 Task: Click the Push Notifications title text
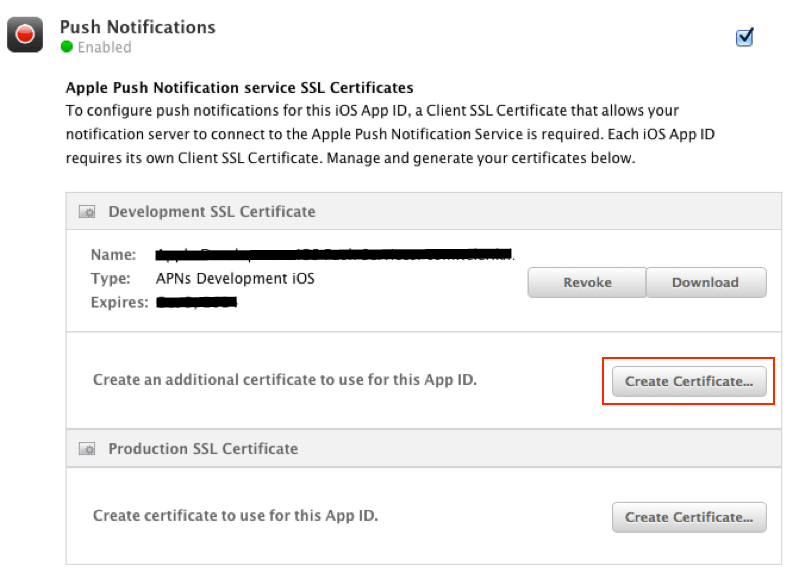point(137,27)
